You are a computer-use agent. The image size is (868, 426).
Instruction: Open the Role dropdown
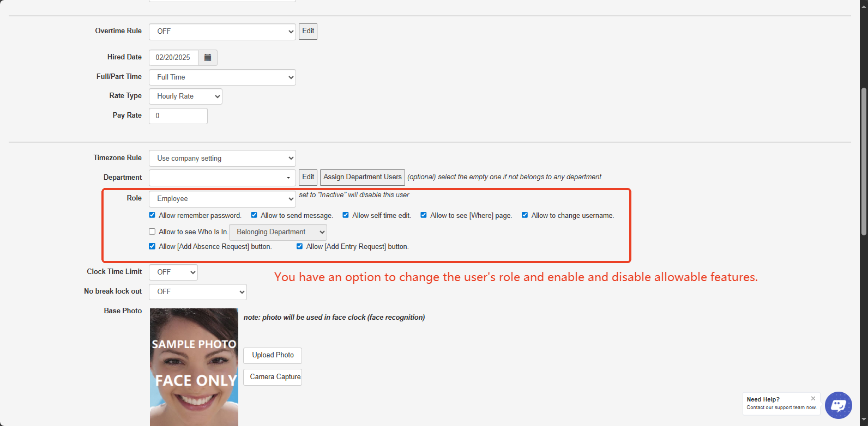click(x=222, y=199)
